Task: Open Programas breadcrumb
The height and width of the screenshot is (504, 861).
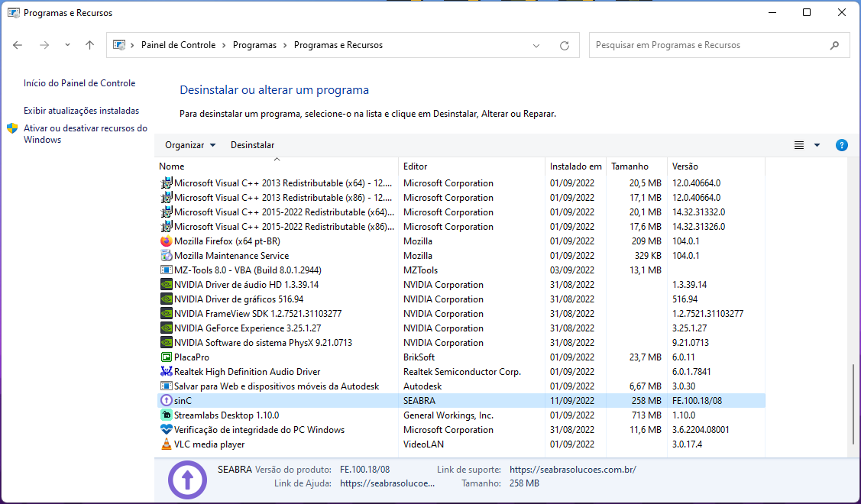Action: [255, 45]
